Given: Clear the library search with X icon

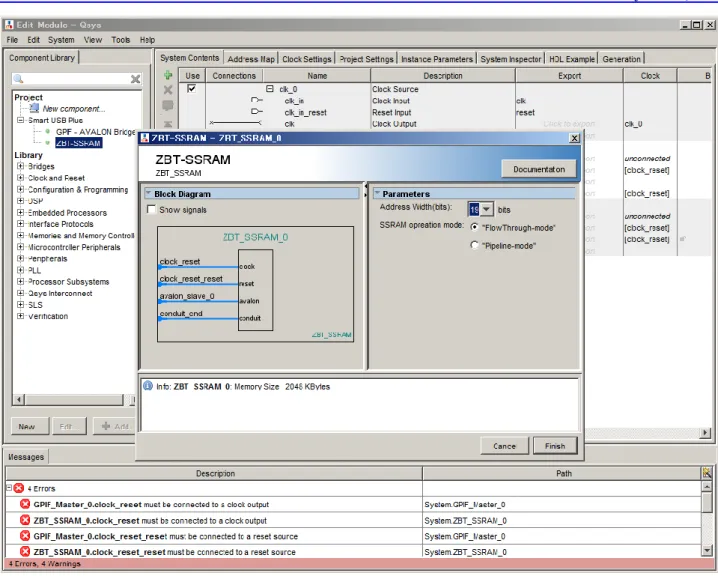Looking at the screenshot, I should [136, 79].
